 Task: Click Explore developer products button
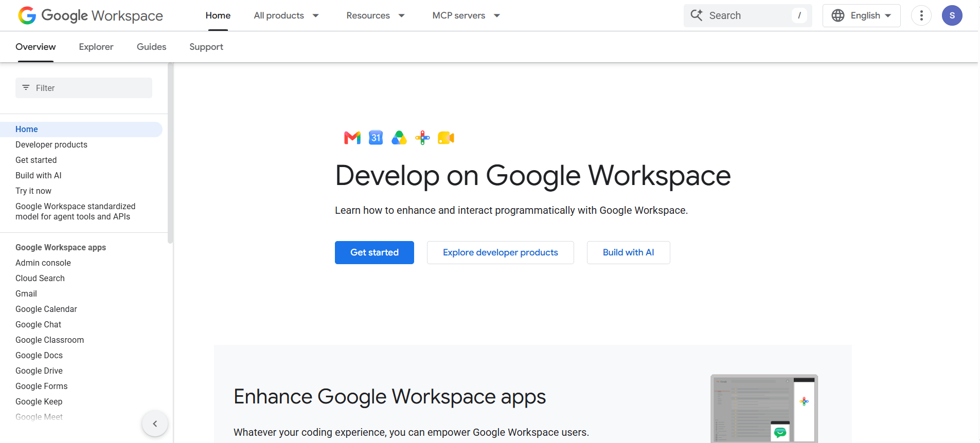pos(501,252)
